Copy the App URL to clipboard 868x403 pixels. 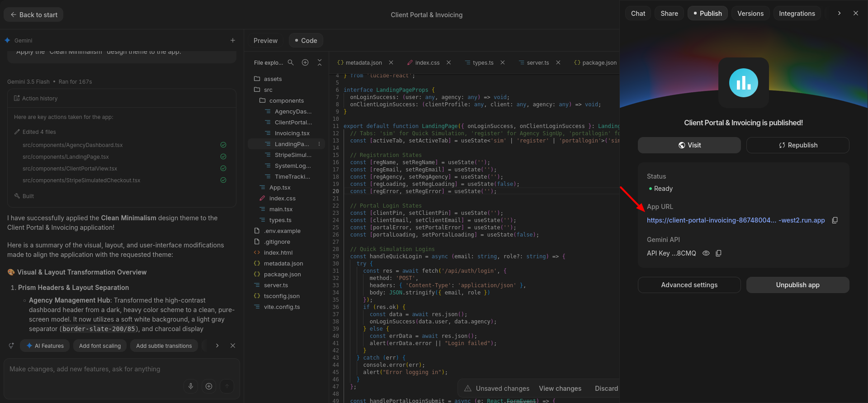click(x=835, y=220)
